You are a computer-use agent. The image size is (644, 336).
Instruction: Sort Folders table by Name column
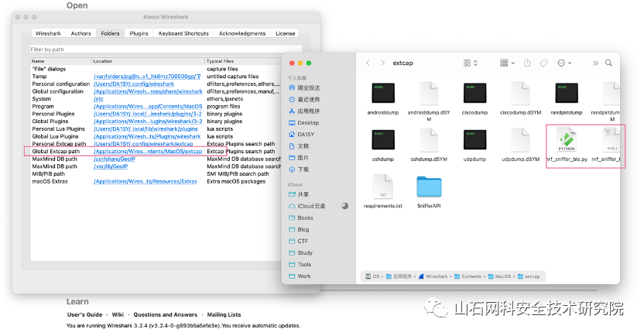click(61, 61)
